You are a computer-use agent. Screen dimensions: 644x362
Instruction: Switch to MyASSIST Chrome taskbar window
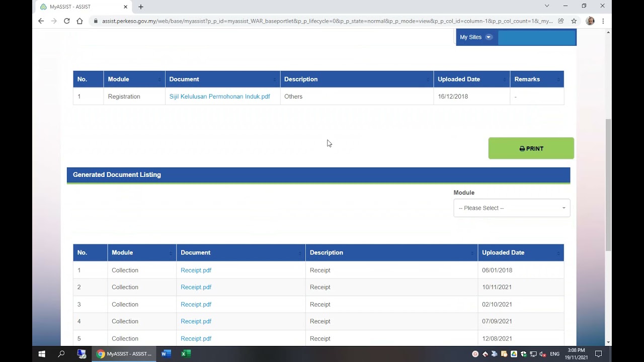click(x=124, y=354)
